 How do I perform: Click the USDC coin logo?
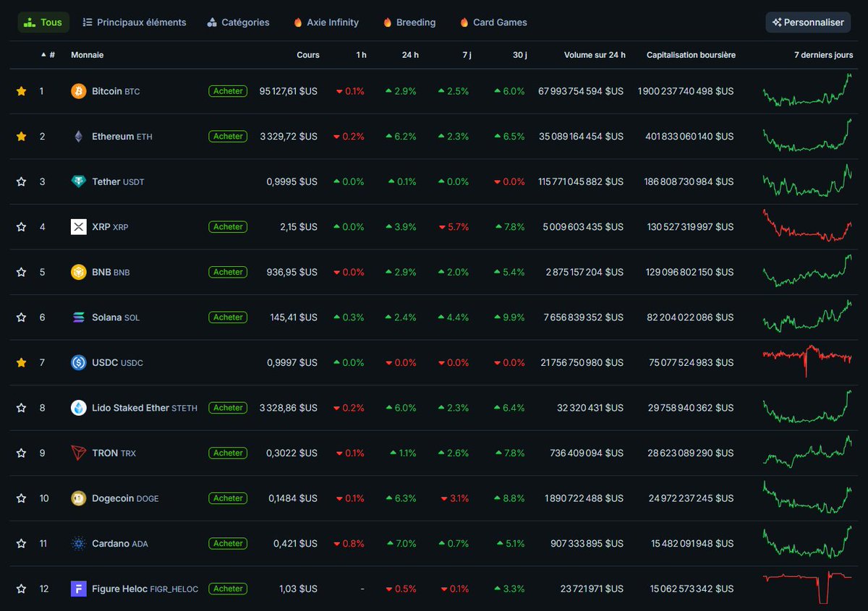(78, 362)
